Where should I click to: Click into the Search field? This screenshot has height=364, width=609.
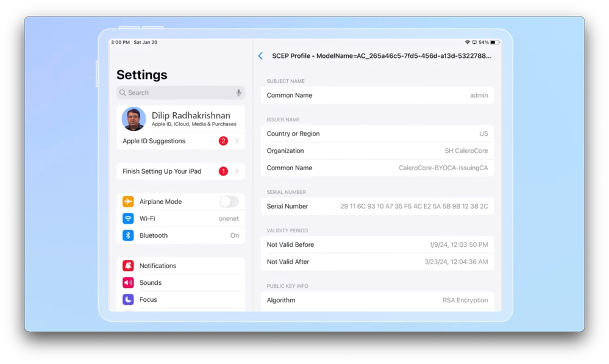180,93
